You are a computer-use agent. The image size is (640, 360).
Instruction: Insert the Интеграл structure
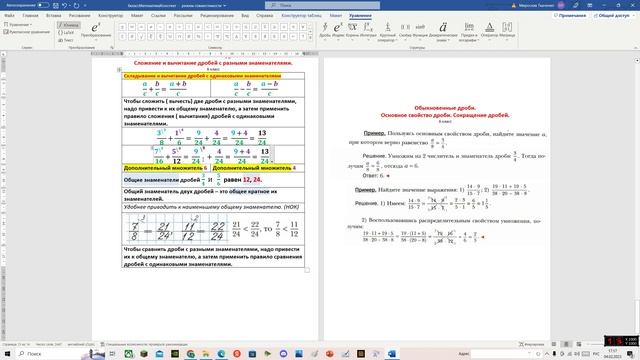[x=368, y=31]
